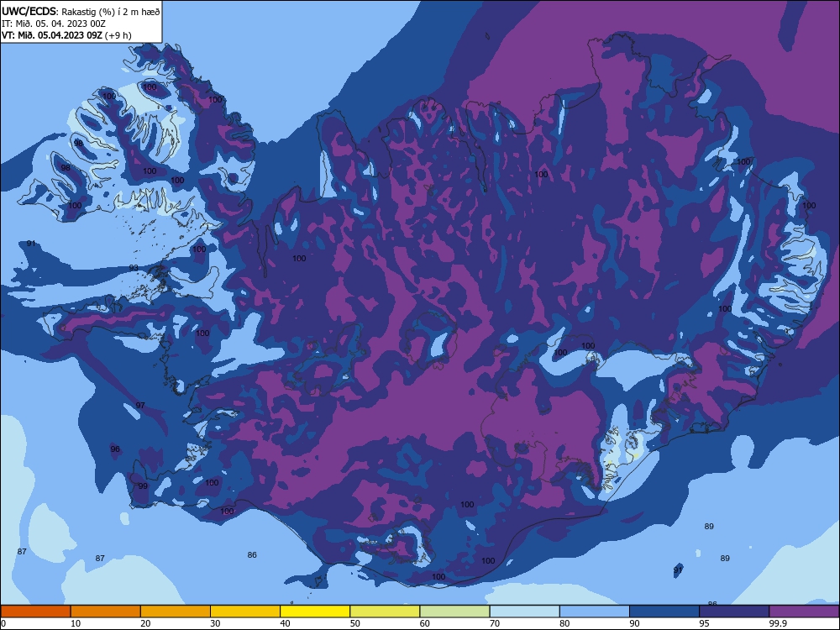Click the (+9 h) forecast offset text
Screen dimensions: 840x630
coord(118,35)
